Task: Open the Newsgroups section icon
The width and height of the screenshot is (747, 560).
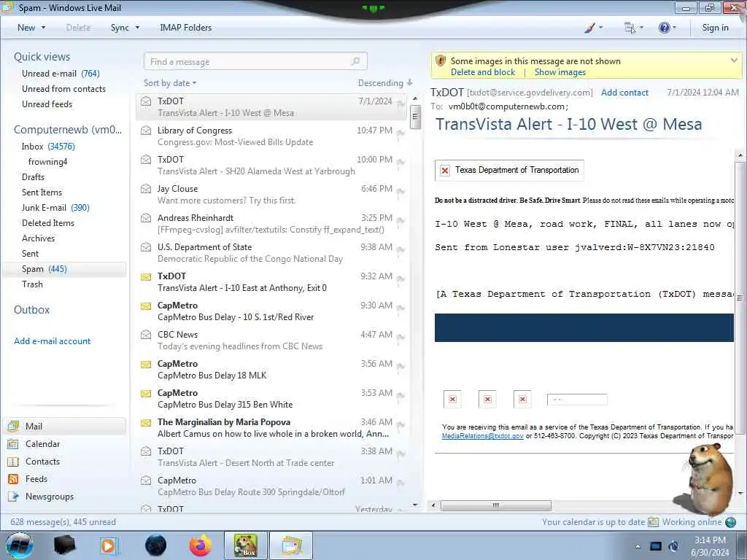Action: pos(13,497)
